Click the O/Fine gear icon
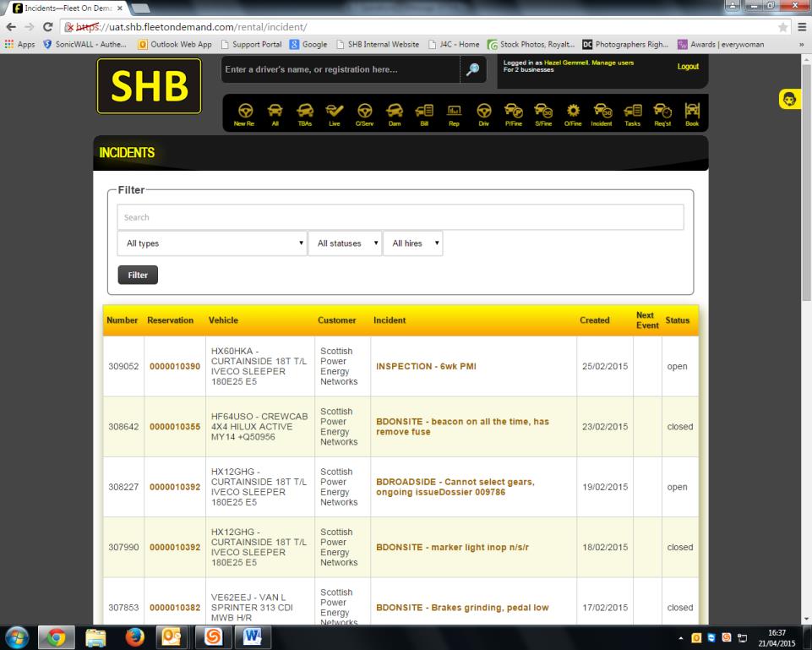This screenshot has height=650, width=812. pyautogui.click(x=573, y=114)
